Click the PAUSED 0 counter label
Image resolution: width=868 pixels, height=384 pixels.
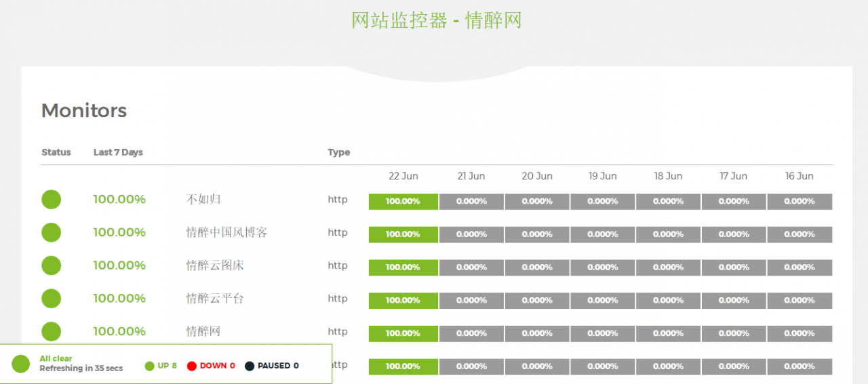coord(278,366)
